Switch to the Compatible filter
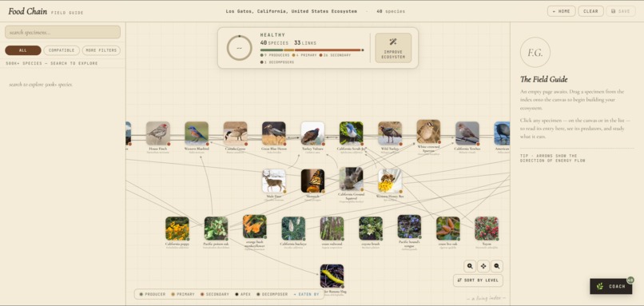This screenshot has height=306, width=644. [x=62, y=50]
